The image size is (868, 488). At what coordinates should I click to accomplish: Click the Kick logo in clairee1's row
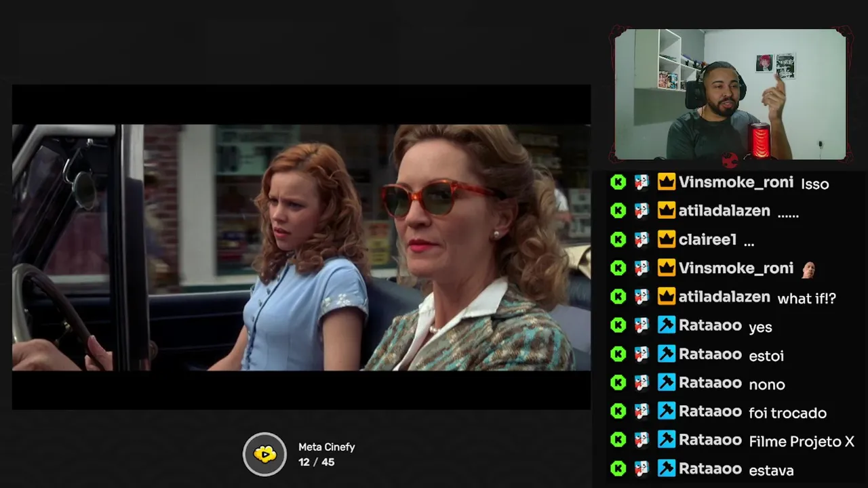pos(618,239)
